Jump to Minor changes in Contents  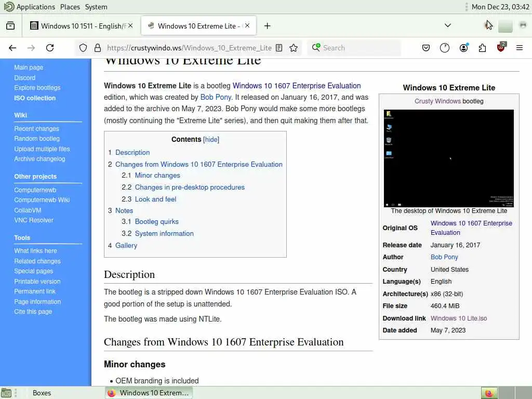coord(157,176)
